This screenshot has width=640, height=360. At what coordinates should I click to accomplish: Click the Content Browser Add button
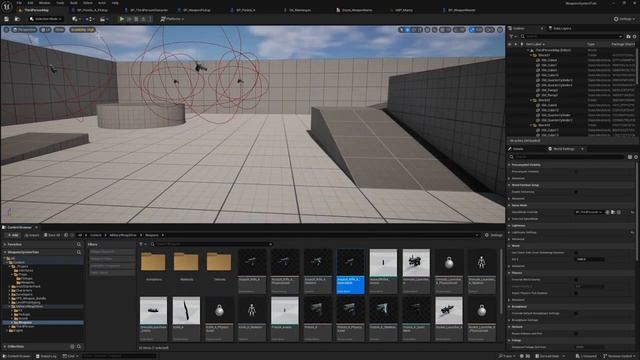12,235
